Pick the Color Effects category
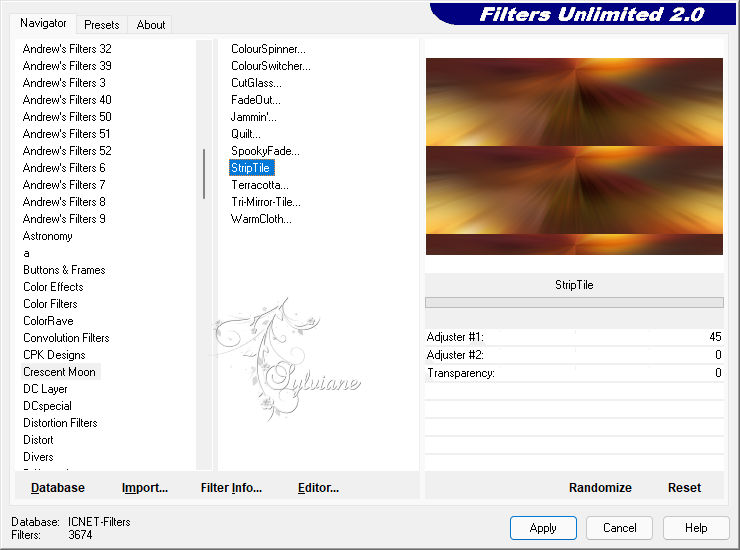 click(53, 287)
